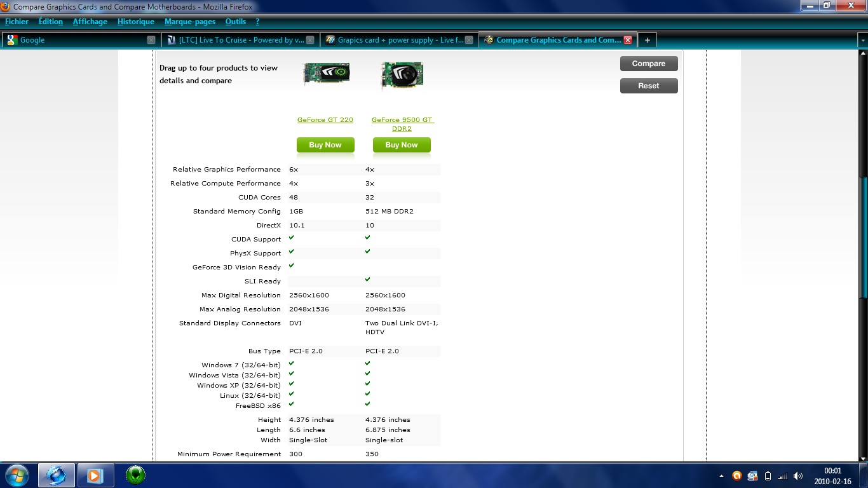Click the GeForce 3D Vision Ready checkmark
This screenshot has width=868, height=488.
(x=292, y=266)
